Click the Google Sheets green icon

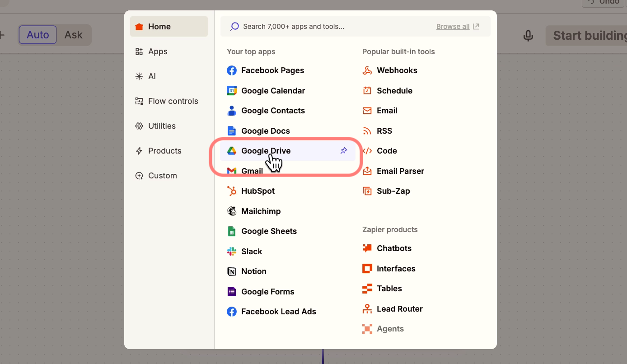pyautogui.click(x=232, y=231)
